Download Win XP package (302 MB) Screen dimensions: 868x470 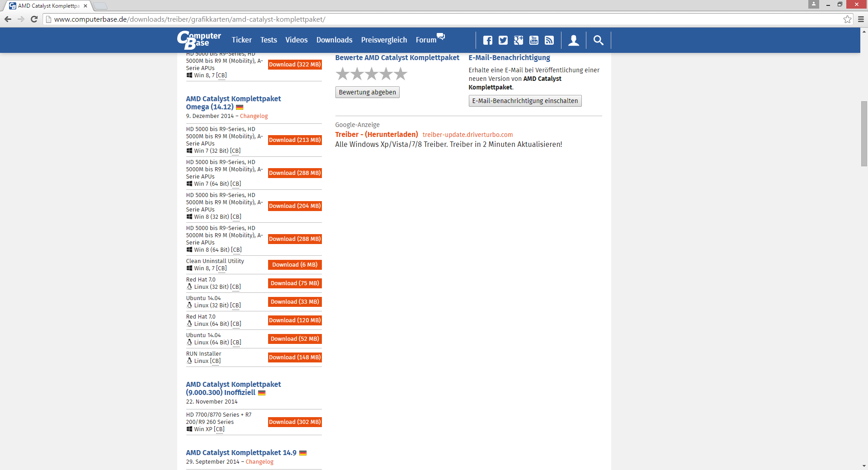pyautogui.click(x=295, y=422)
